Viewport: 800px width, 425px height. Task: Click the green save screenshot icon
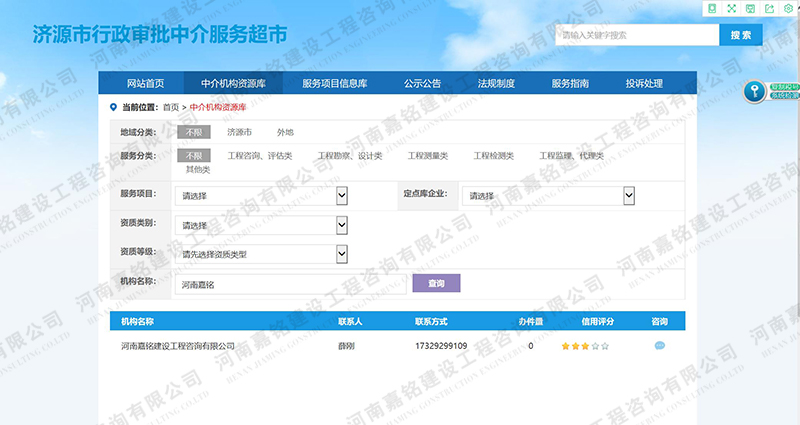[751, 8]
